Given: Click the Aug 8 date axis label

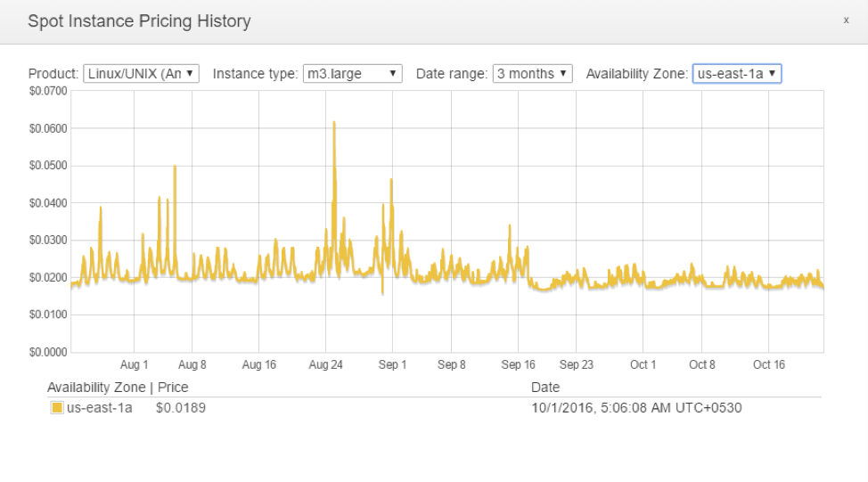Looking at the screenshot, I should pos(192,364).
